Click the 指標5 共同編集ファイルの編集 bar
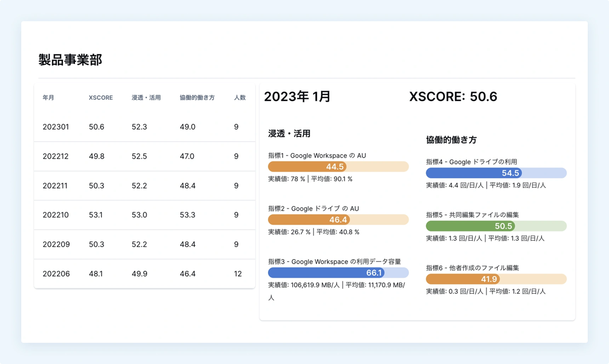 click(496, 226)
